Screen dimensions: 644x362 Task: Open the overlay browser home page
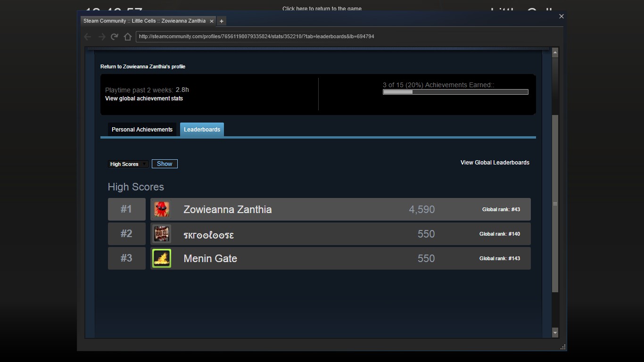[x=127, y=36]
